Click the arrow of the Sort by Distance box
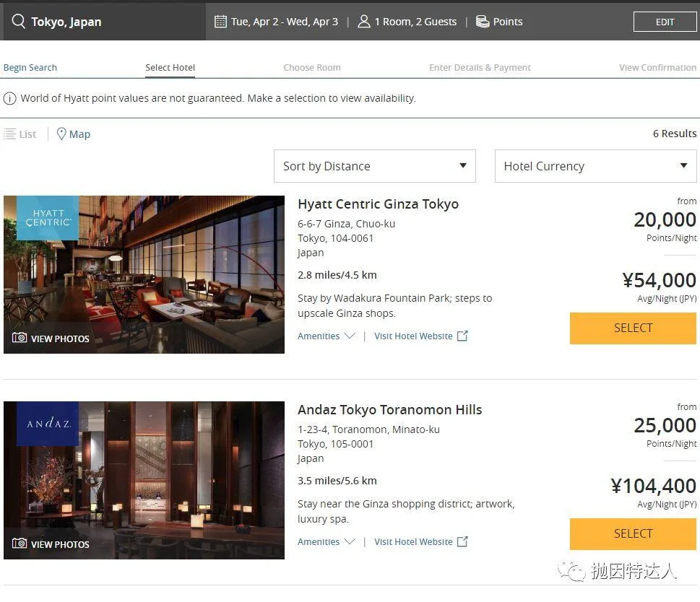The image size is (700, 602). point(463,165)
